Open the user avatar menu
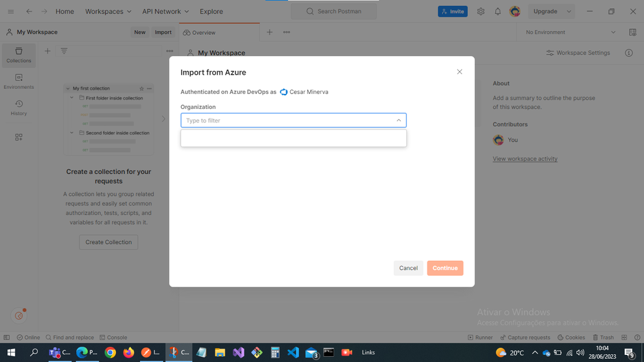The image size is (644, 362). (x=514, y=12)
